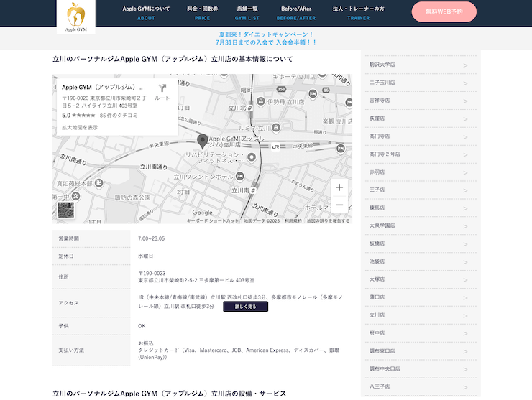The height and width of the screenshot is (400, 532).
Task: Open 練馬店 in the store list
Action: point(421,208)
